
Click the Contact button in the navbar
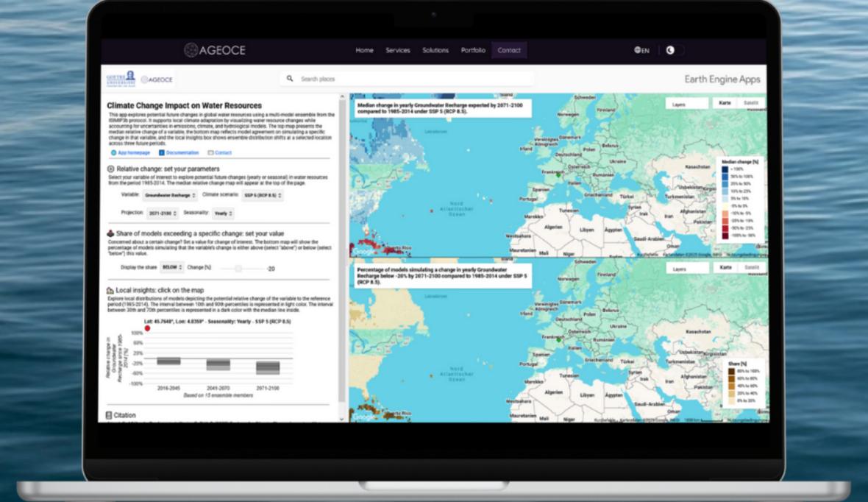[509, 51]
